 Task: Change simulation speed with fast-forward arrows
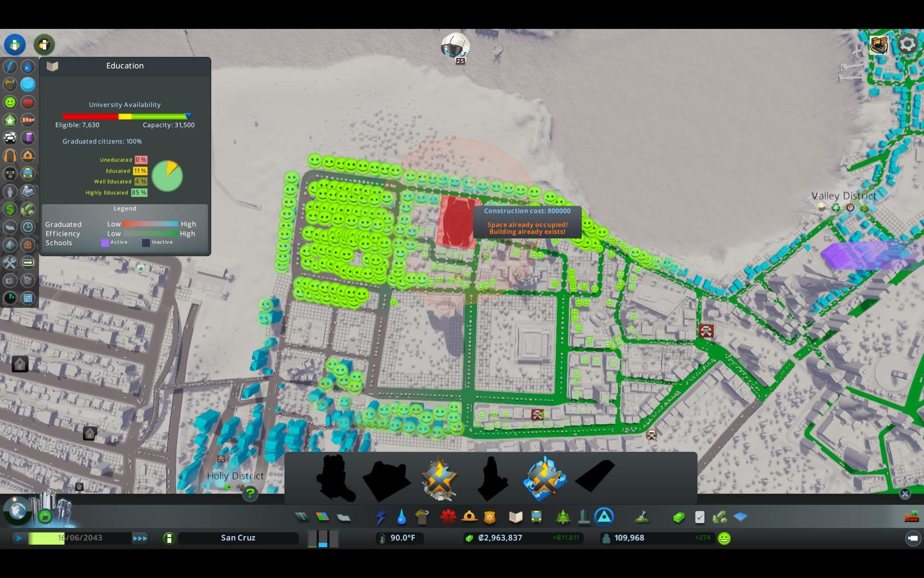[x=140, y=538]
